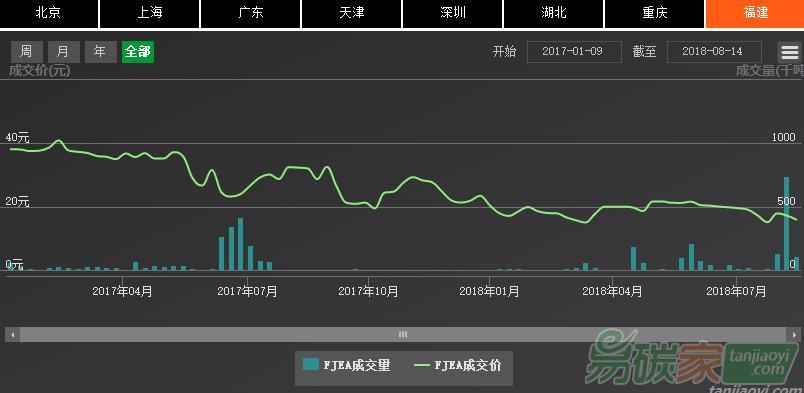
Task: Set chart range to 年 (year)
Action: [100, 52]
